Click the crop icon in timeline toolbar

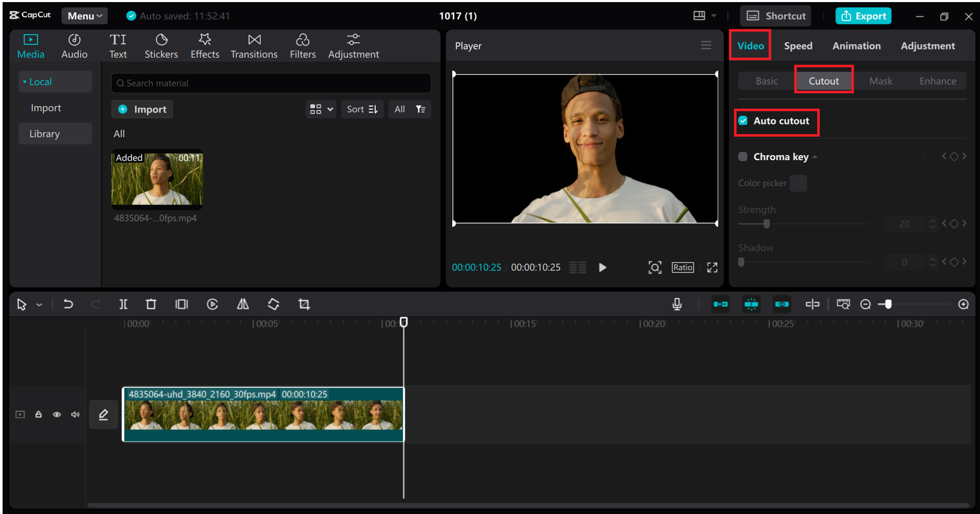click(x=304, y=304)
